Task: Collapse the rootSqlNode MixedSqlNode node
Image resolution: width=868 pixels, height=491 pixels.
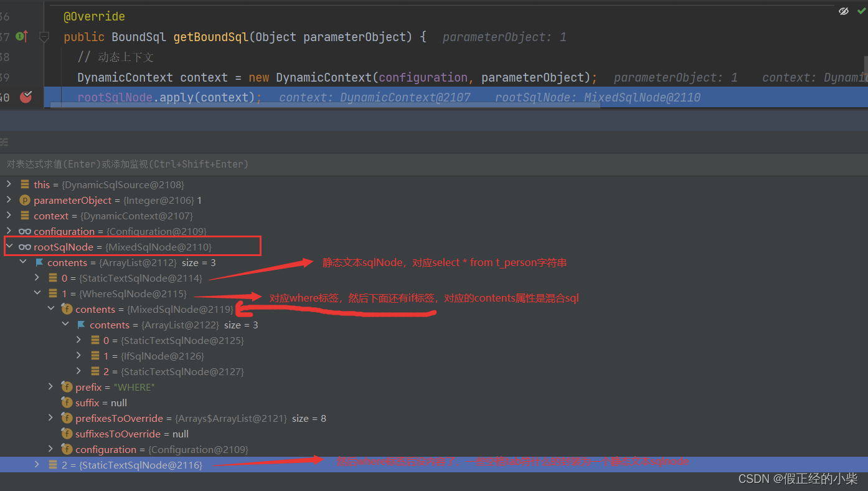Action: (x=8, y=247)
